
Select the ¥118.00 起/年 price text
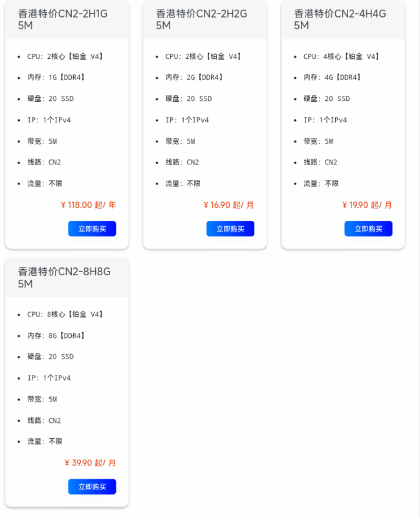(88, 205)
